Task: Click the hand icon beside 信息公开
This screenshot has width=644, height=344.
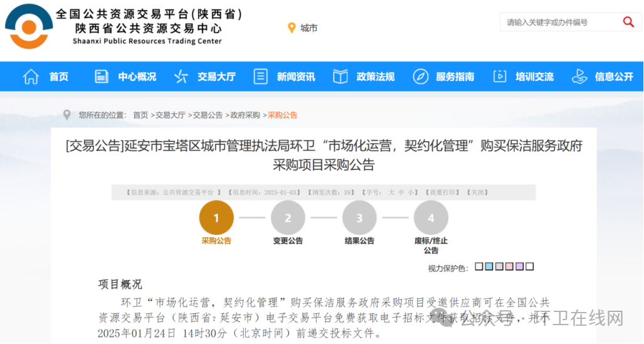Action: pos(579,77)
